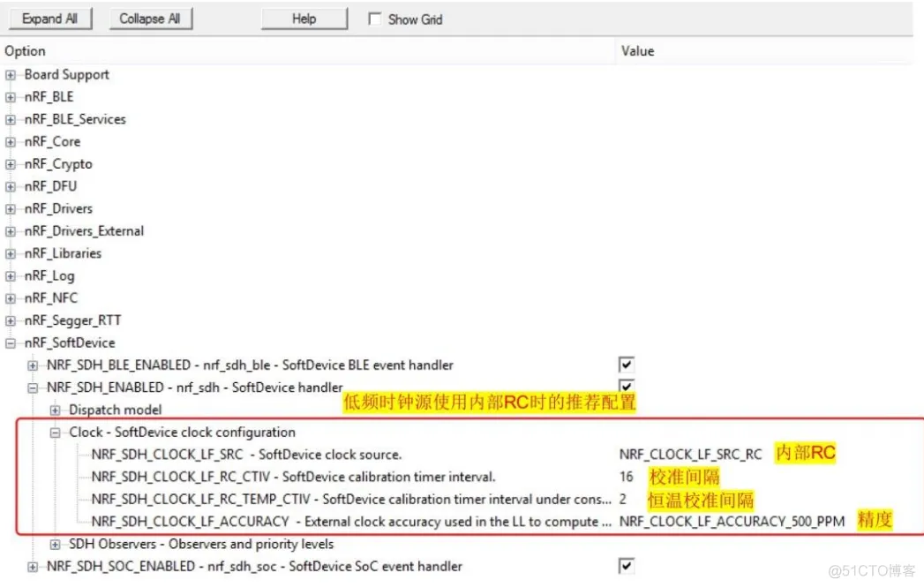Expand the nRF_DFU node
Screen dimensions: 924x587
[x=11, y=187]
